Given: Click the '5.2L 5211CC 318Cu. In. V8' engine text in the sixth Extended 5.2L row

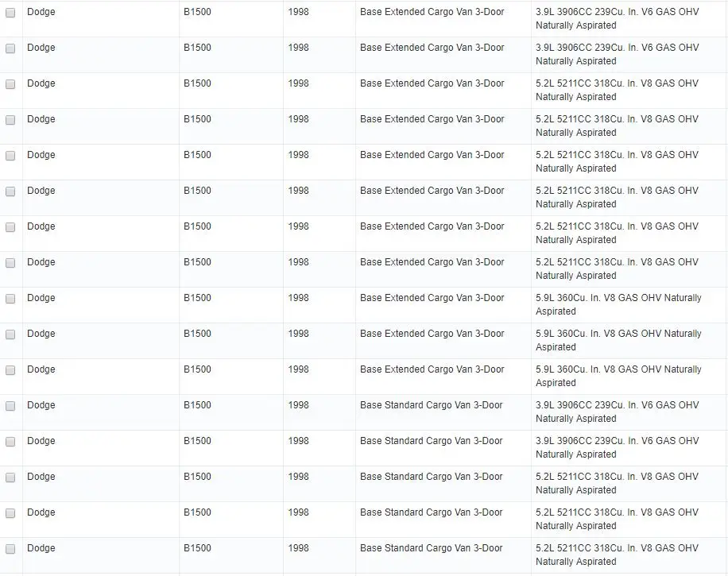Looking at the screenshot, I should [x=594, y=261].
